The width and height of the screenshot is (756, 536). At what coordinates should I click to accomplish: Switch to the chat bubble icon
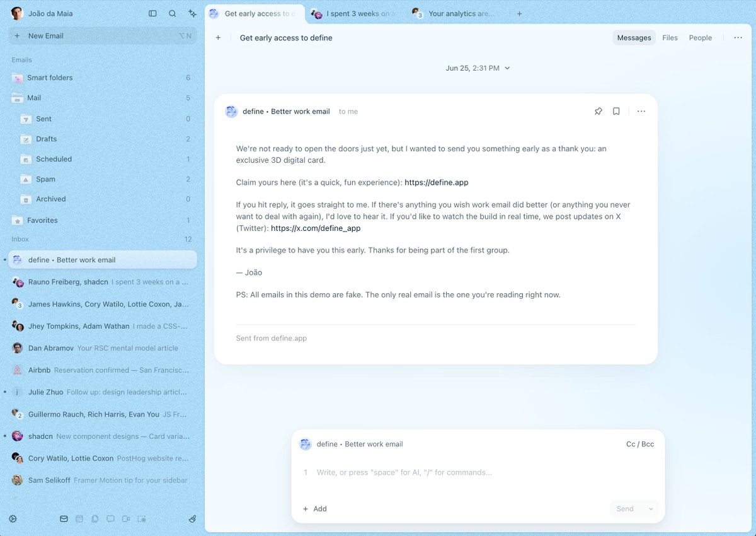point(110,519)
